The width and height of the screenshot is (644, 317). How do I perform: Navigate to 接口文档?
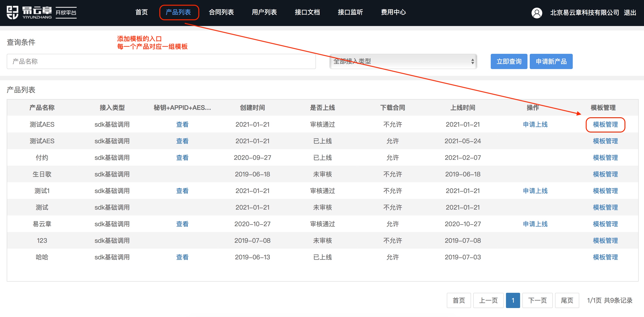(x=307, y=12)
